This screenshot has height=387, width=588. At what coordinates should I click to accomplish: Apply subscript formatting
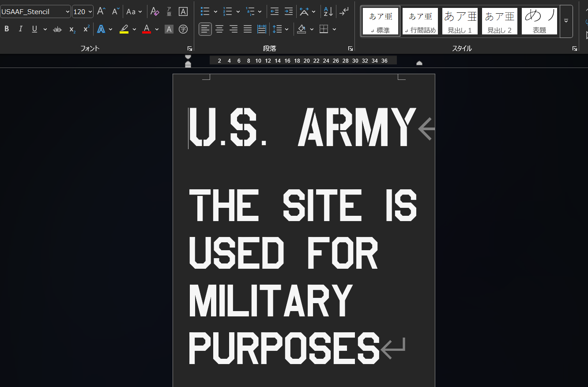pyautogui.click(x=72, y=29)
